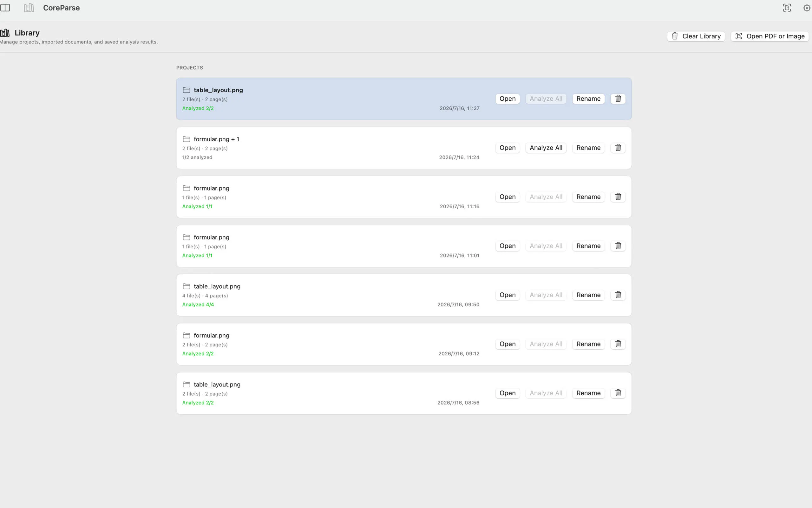Open the formular.png + 1 project

(507, 148)
